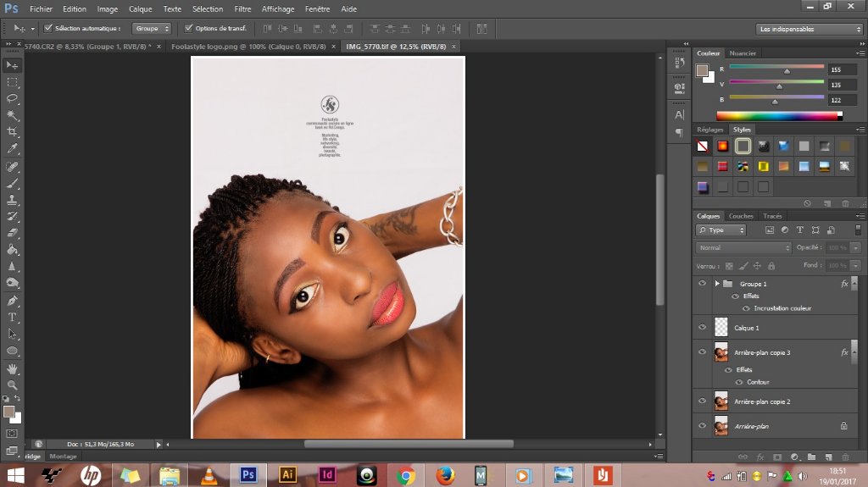Open the Filtre menu

click(x=242, y=8)
